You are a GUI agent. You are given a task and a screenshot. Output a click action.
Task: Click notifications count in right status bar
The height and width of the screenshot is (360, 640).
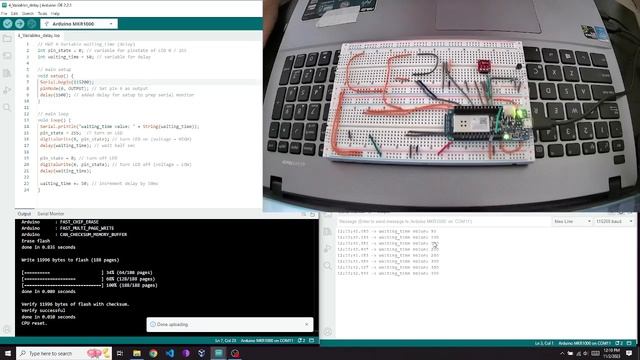point(619,344)
